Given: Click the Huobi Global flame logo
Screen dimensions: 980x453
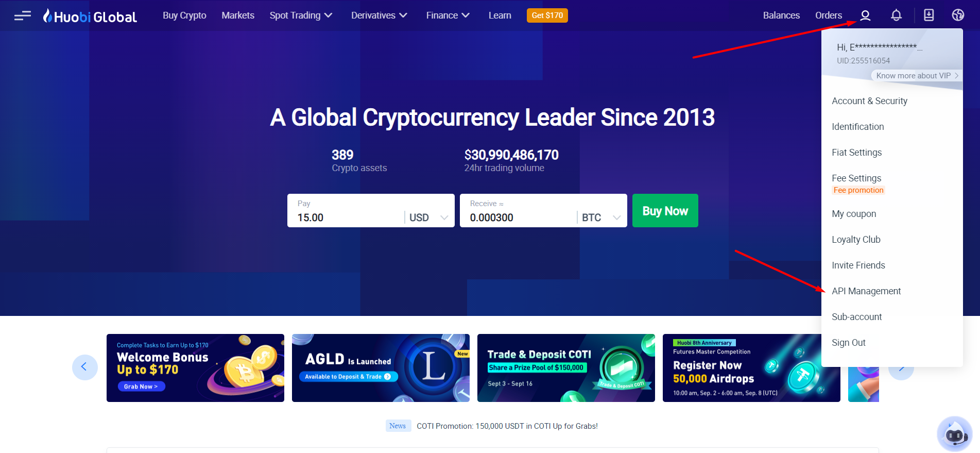Looking at the screenshot, I should 90,16.
